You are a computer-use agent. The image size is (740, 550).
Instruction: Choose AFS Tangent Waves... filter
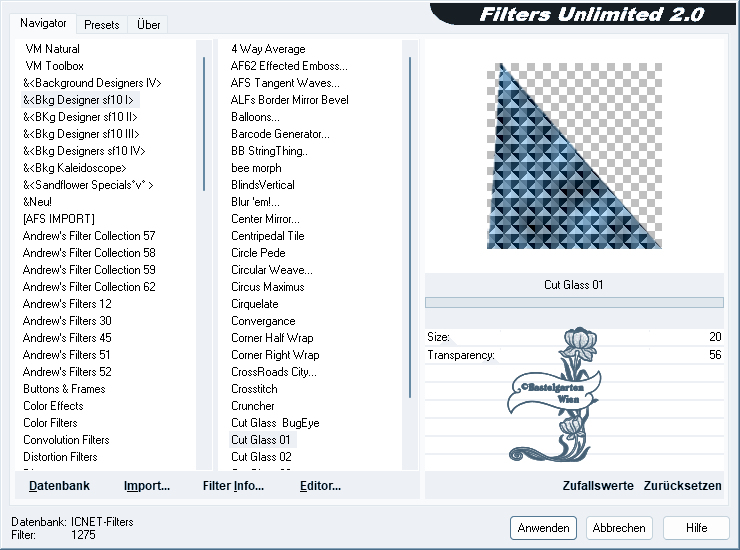(x=285, y=83)
